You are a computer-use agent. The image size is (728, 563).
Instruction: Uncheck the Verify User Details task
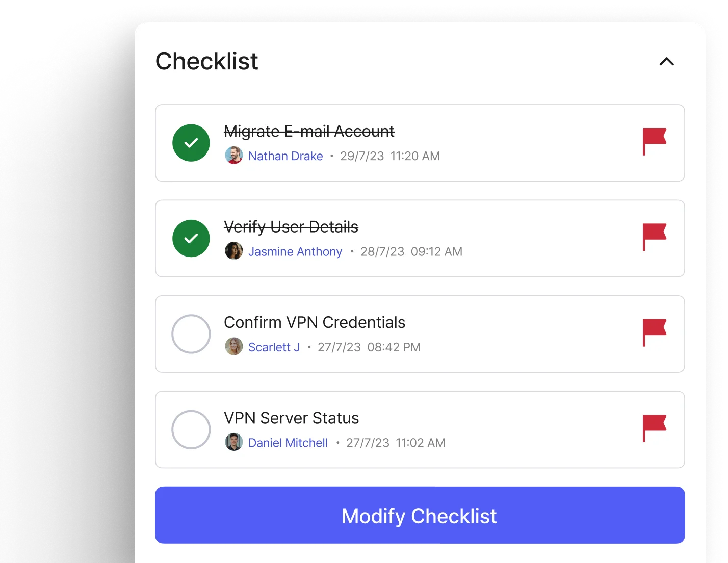(191, 238)
